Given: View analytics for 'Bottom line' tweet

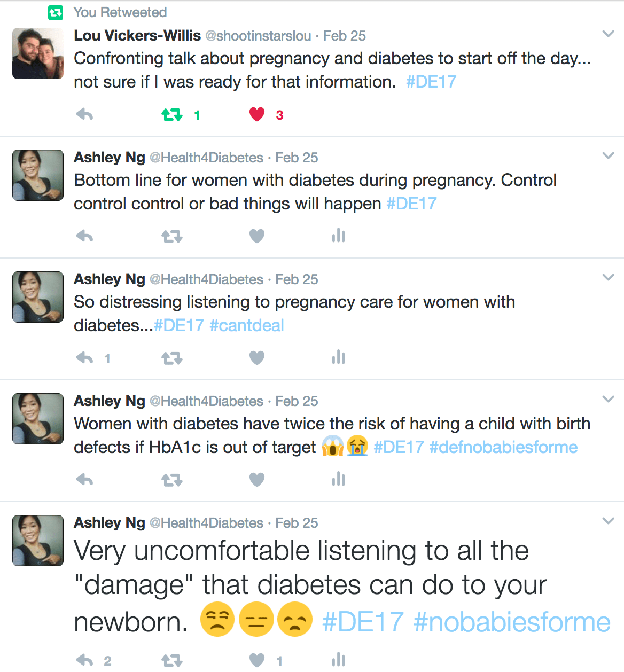Looking at the screenshot, I should click(x=338, y=236).
